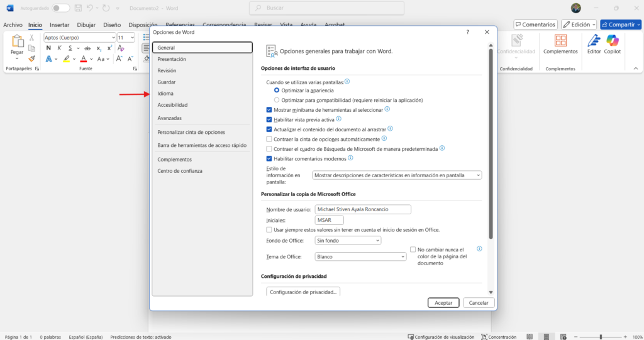Click the Copilot icon in the ribbon
This screenshot has width=644, height=340.
click(x=612, y=41)
